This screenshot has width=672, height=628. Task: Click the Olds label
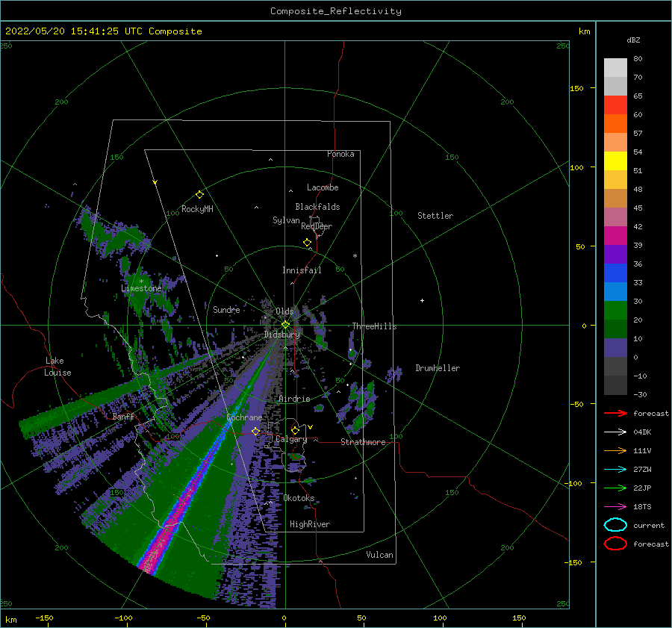point(284,311)
